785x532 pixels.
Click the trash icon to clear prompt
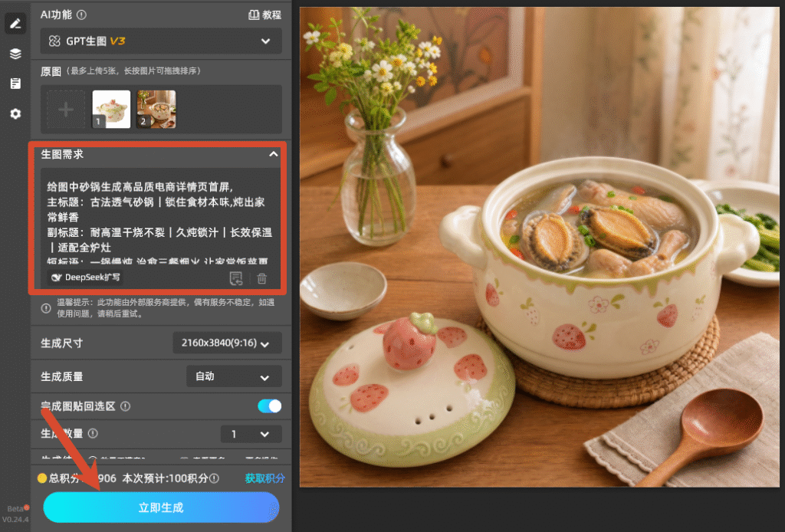coord(262,278)
